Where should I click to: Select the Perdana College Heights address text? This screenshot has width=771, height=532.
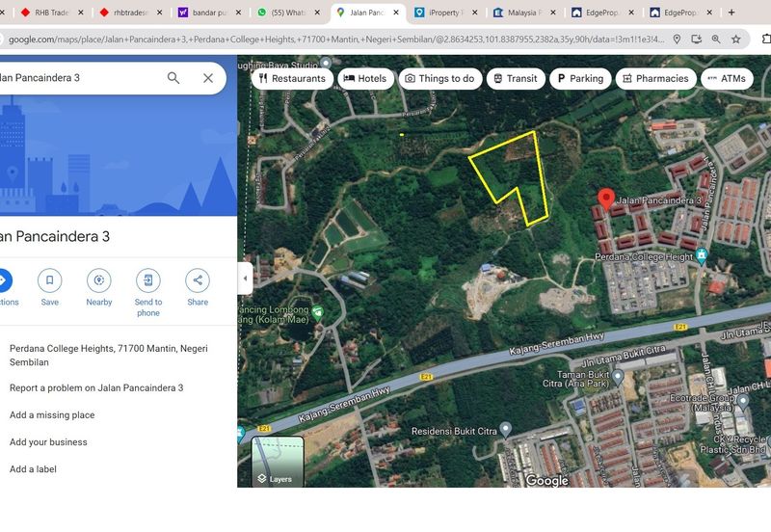pos(109,355)
